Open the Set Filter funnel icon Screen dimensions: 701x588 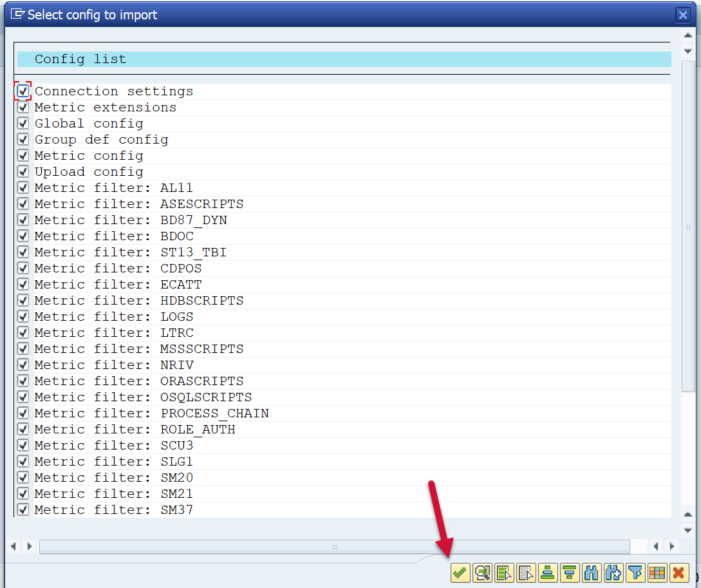point(635,572)
